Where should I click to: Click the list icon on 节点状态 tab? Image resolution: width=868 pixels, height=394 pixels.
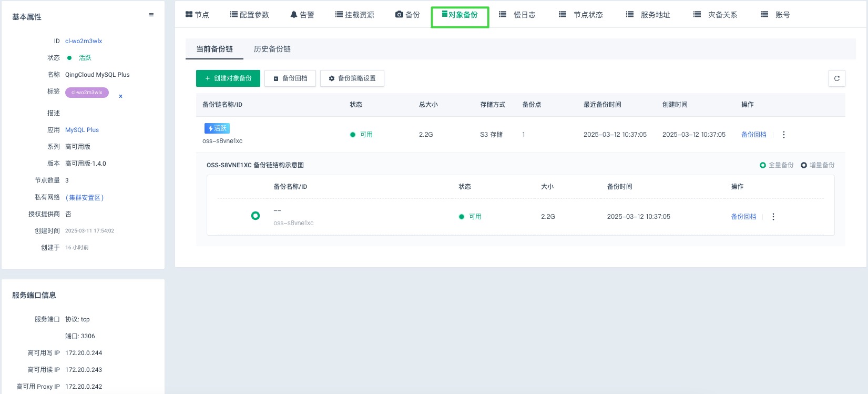pyautogui.click(x=563, y=15)
